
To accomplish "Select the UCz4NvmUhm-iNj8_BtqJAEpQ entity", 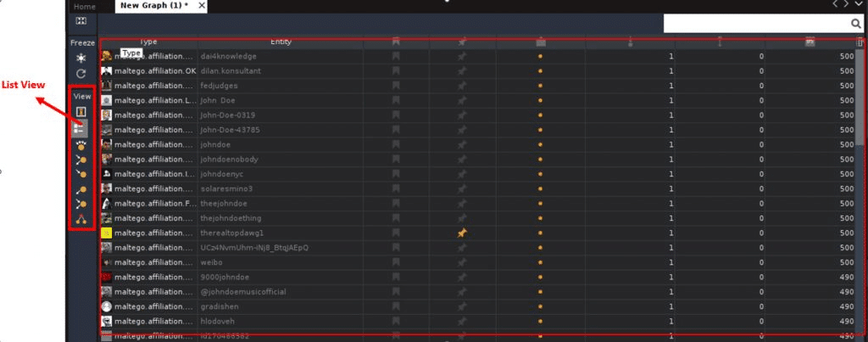I will [x=254, y=248].
